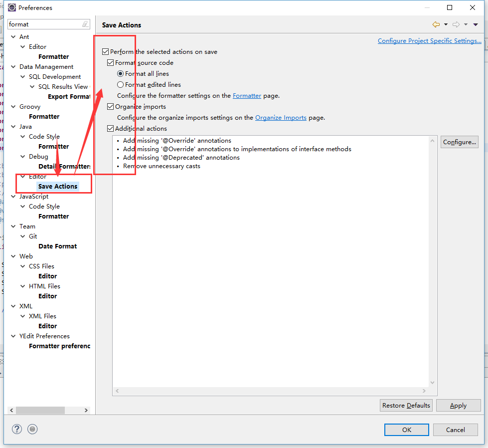The image size is (488, 448).
Task: Click the tree's horizontal scrollbar thumb
Action: 40,410
